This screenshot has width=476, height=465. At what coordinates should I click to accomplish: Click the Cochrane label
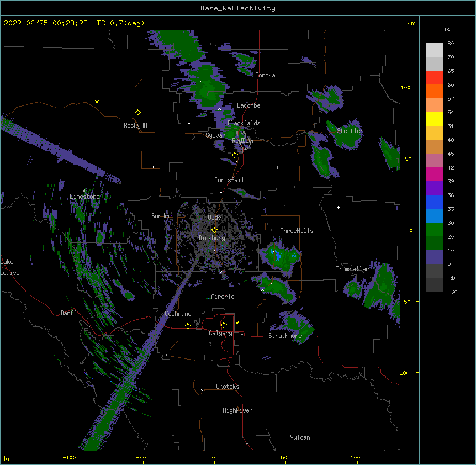point(178,314)
